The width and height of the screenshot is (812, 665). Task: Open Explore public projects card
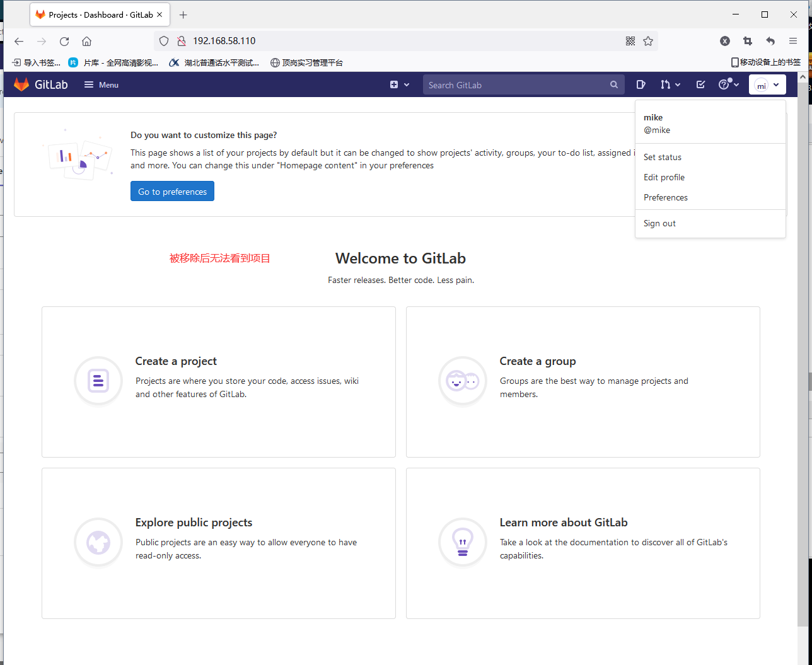tap(219, 543)
